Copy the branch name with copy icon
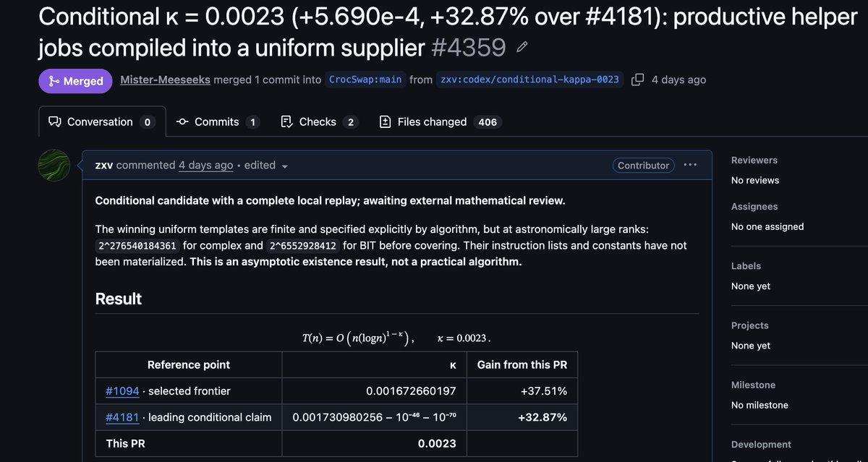 coord(637,80)
